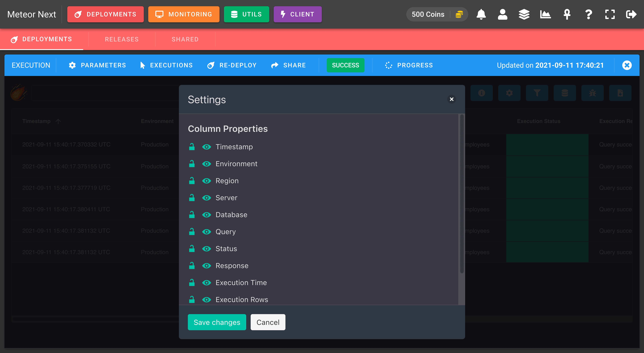Screen dimensions: 644x353
Task: Click Save changes in Settings dialog
Action: click(x=217, y=322)
